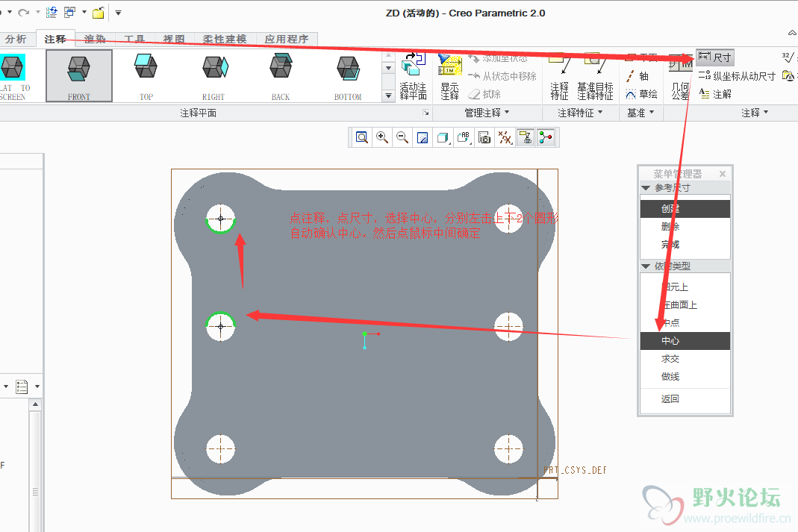Select 删除 in the menu manager
The image size is (798, 532).
pos(685,226)
